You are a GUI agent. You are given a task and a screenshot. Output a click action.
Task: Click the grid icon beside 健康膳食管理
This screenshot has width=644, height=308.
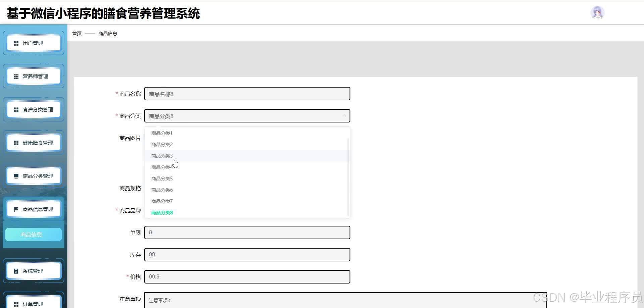pos(16,143)
